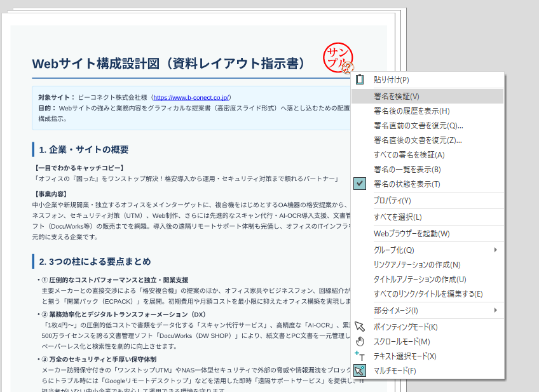
Task: Click bullet ① 圧倒的なコストパフォーマンスと独立・開業支援
Action: (115, 280)
